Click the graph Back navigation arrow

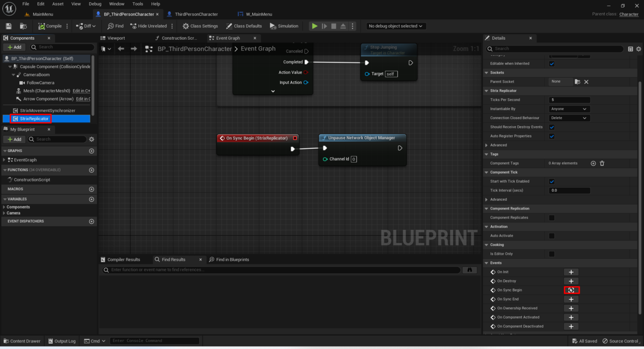pos(121,48)
